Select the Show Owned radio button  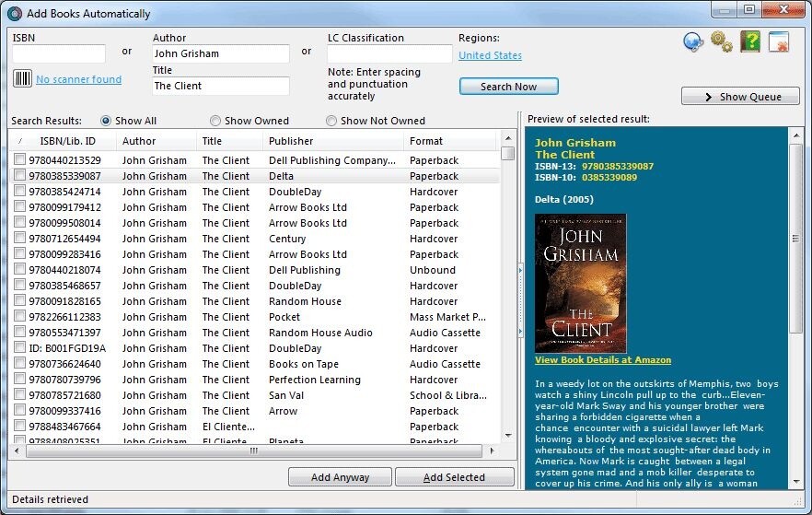pyautogui.click(x=215, y=121)
